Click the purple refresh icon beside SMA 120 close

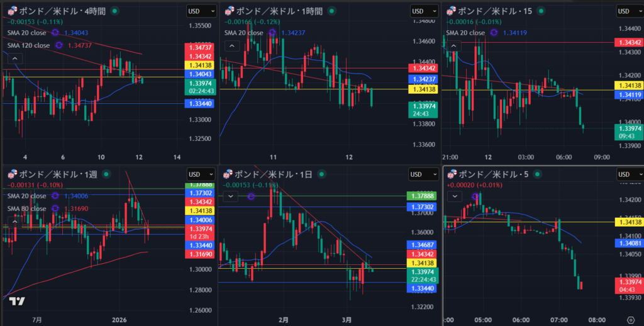click(59, 45)
